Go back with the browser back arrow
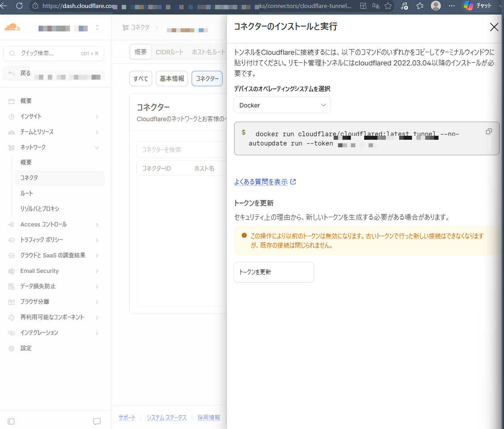Screen dimensions: 504x429 (x=3, y=5)
